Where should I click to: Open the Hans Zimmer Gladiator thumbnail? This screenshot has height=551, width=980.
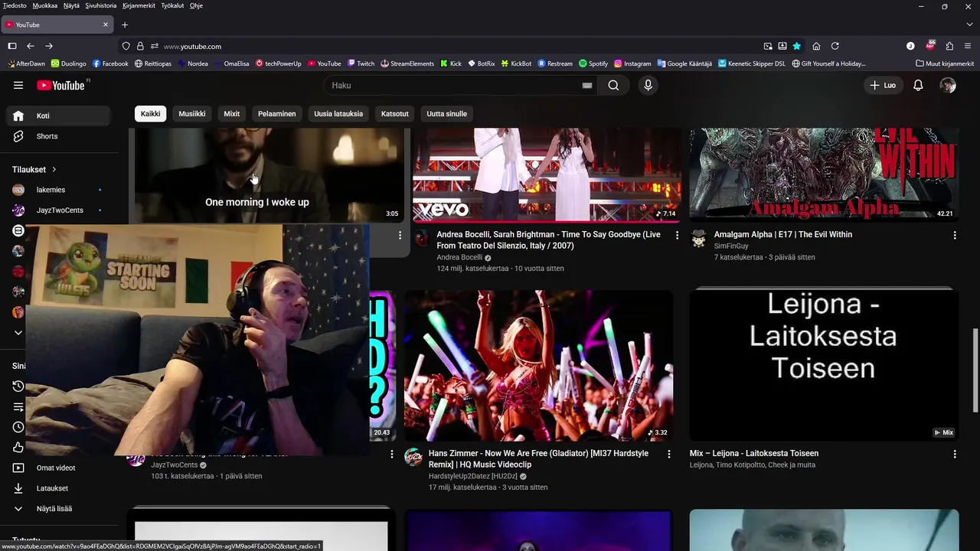[x=539, y=366]
